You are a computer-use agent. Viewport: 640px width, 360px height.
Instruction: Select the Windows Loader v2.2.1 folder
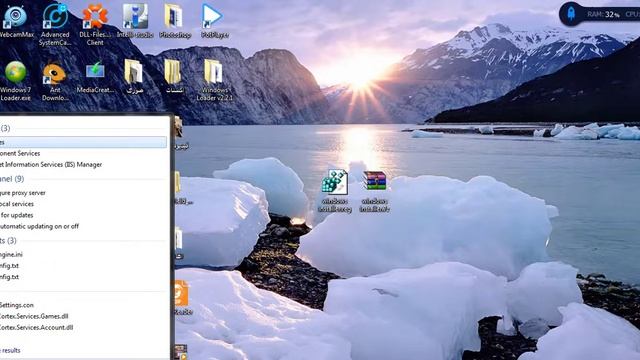pos(214,81)
